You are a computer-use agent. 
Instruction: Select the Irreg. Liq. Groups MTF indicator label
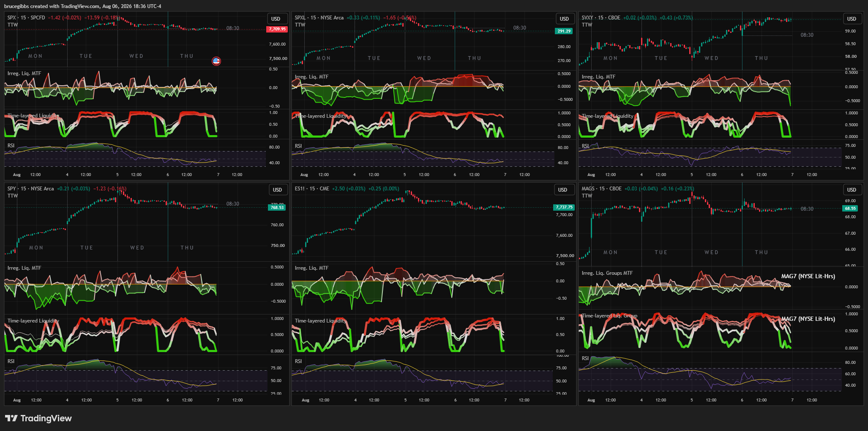607,273
